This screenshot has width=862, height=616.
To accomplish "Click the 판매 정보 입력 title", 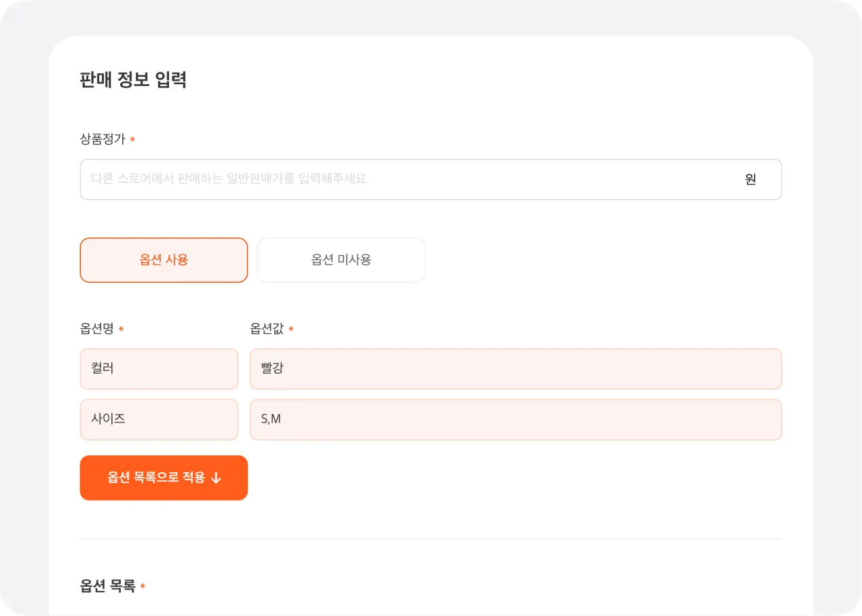I will pos(133,80).
